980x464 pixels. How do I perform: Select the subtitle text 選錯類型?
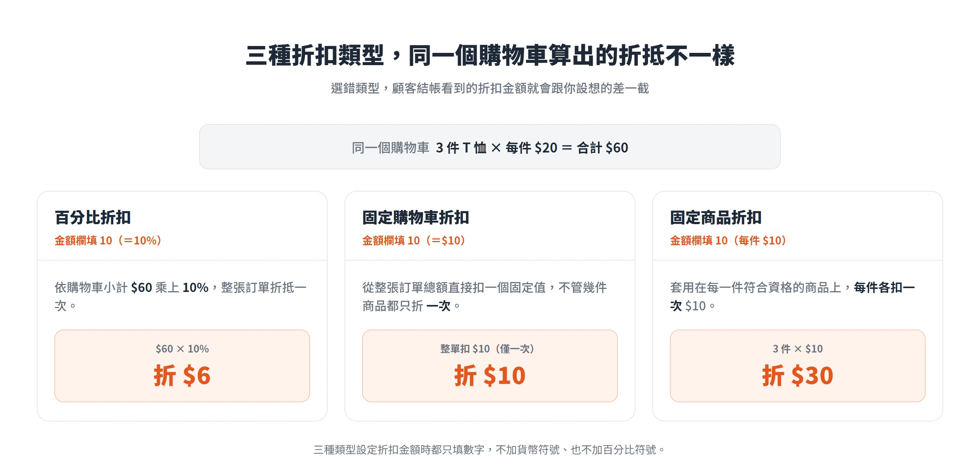(355, 89)
